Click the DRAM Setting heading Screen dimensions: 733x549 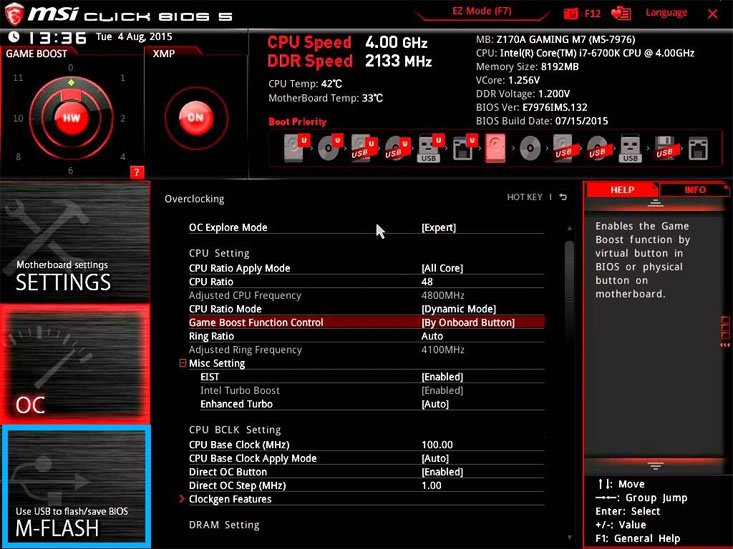[224, 525]
